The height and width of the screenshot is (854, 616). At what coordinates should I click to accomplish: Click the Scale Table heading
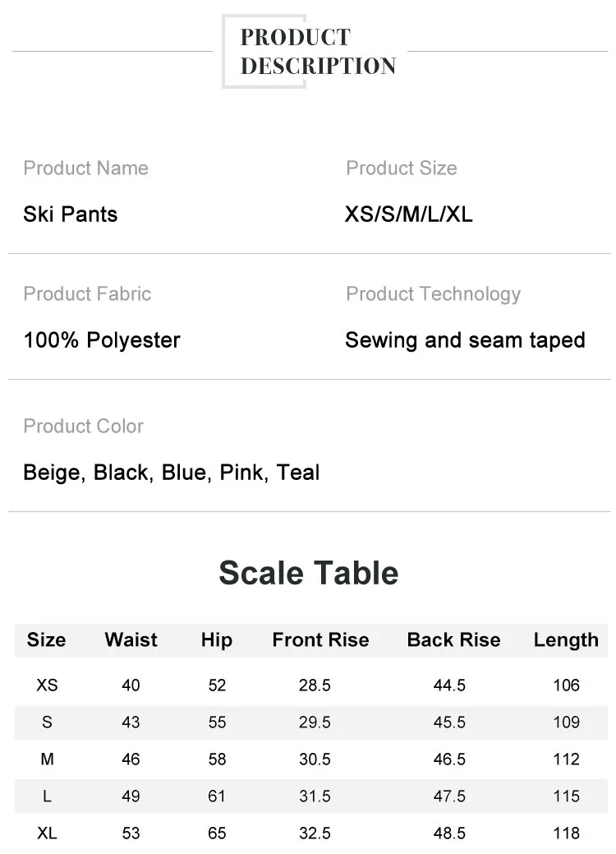tap(308, 573)
